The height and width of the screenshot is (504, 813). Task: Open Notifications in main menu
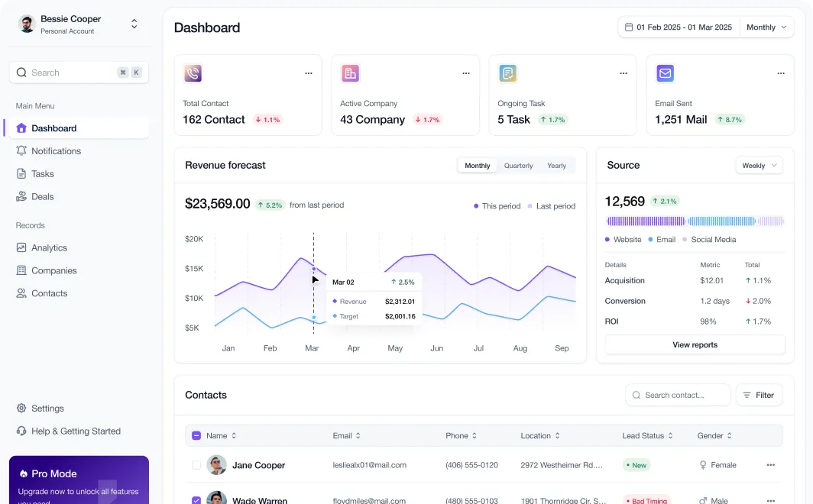pyautogui.click(x=79, y=150)
